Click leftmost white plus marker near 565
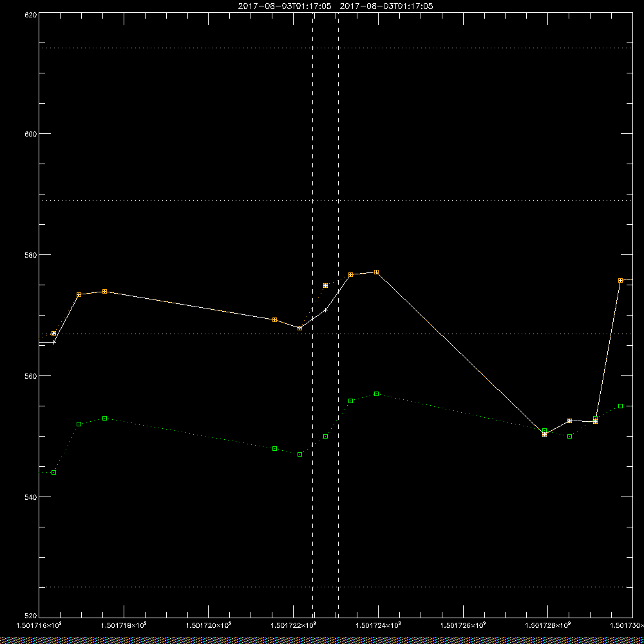The image size is (644, 644). (x=54, y=342)
